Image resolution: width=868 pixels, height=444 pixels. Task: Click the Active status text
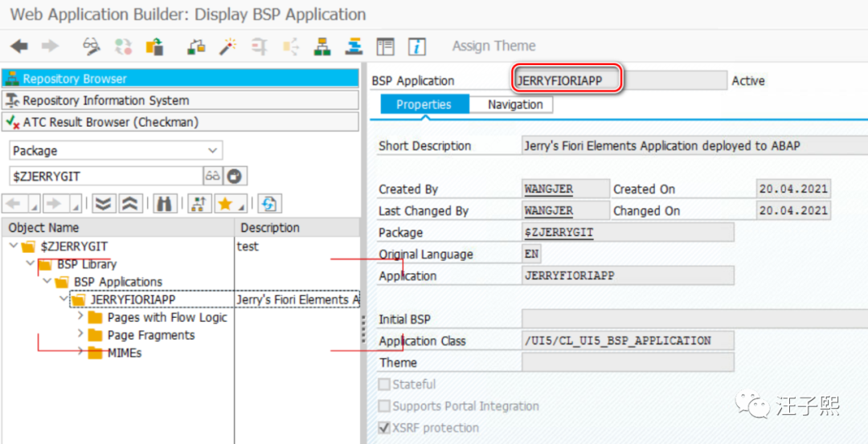click(x=748, y=81)
